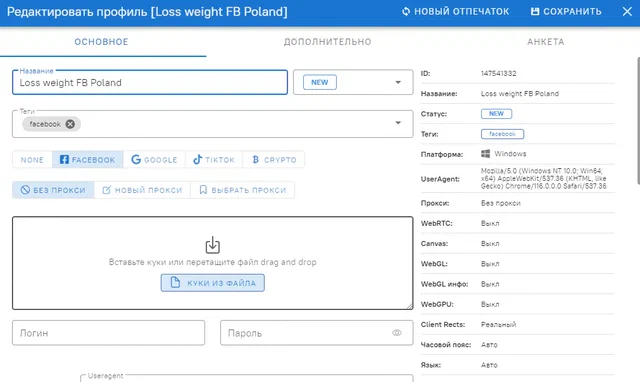
Task: Click the WebGPU value Выкл
Action: [490, 304]
